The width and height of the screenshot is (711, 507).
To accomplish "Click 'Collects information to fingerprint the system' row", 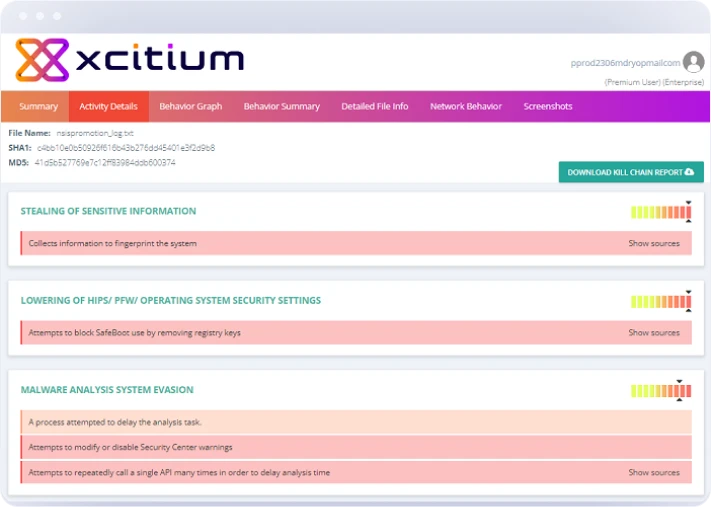I will (x=356, y=243).
